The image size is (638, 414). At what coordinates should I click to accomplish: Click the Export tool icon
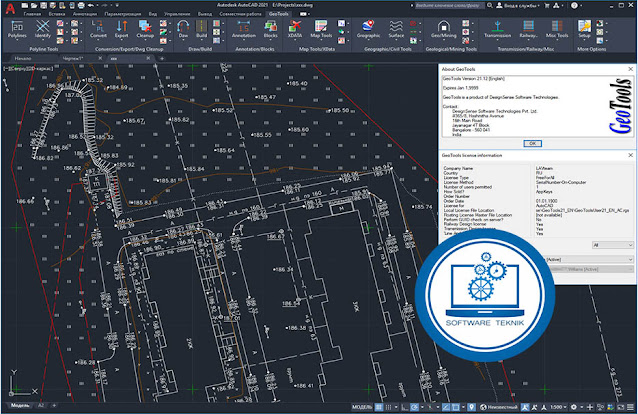[121, 30]
